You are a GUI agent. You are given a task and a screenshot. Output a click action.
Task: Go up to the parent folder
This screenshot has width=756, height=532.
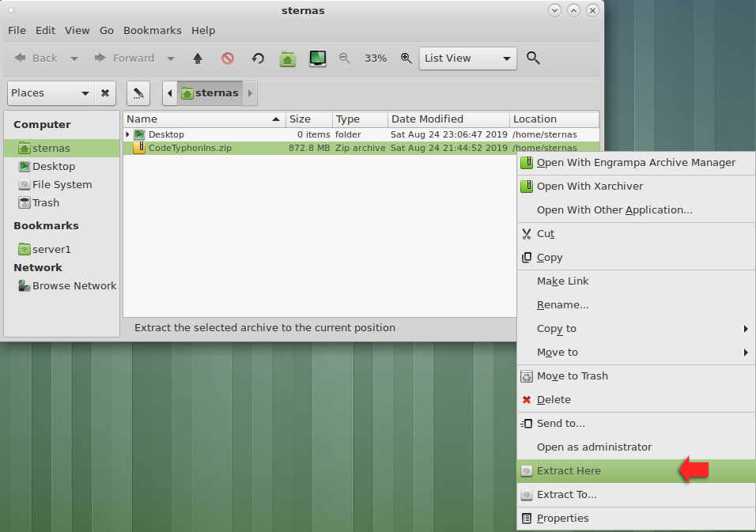pos(198,58)
